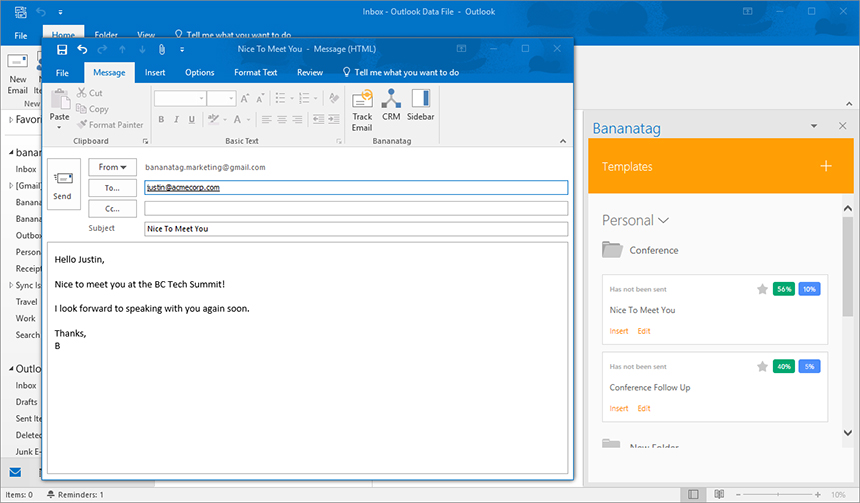Toggle Bold formatting in Basic Text

pos(160,119)
